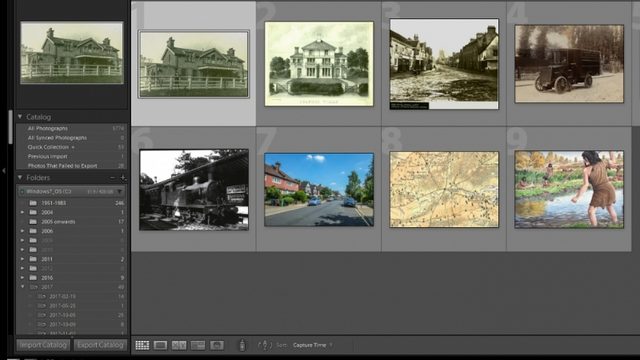This screenshot has width=640, height=360.
Task: Open Survey view
Action: pyautogui.click(x=198, y=345)
